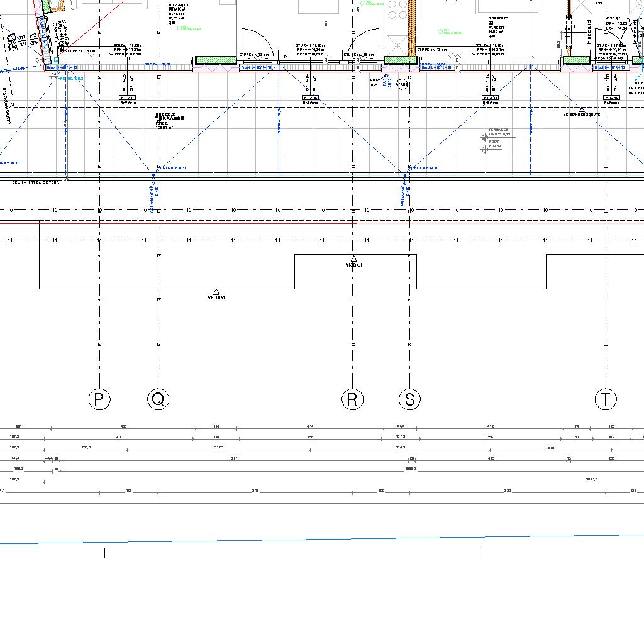The width and height of the screenshot is (644, 644).
Task: Select the 463 dimension value
Action: [124, 426]
